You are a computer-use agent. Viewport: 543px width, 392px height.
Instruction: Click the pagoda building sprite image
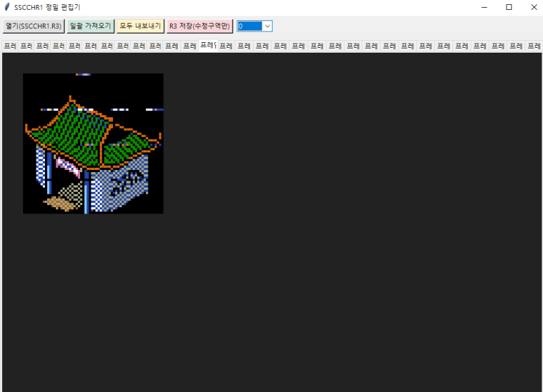click(93, 143)
